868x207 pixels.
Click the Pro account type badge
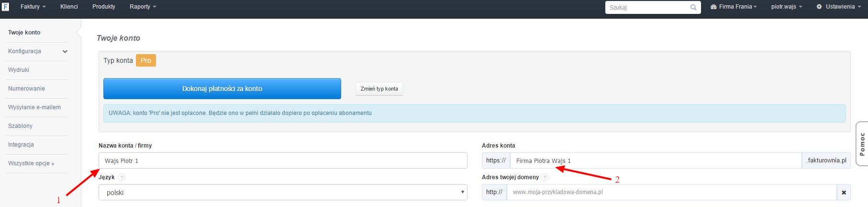[x=146, y=60]
